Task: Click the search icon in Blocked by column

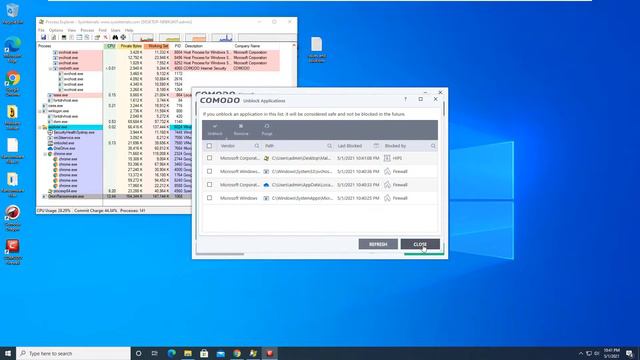Action: point(433,146)
